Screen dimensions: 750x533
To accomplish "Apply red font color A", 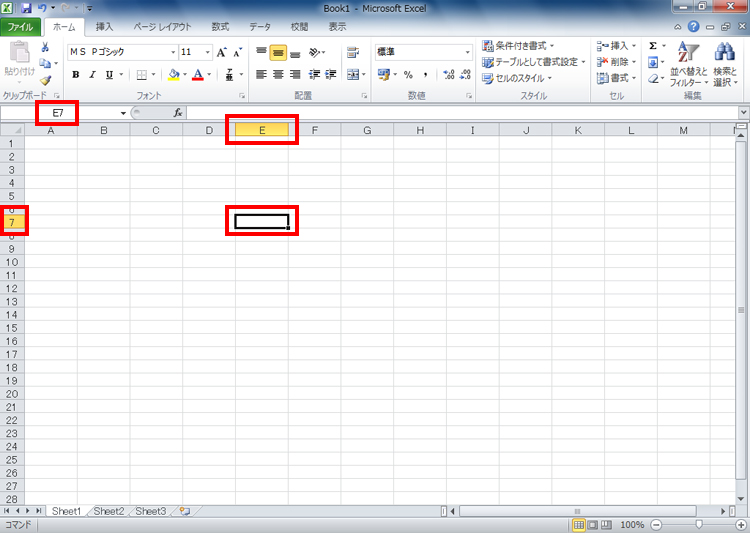I will pyautogui.click(x=198, y=75).
